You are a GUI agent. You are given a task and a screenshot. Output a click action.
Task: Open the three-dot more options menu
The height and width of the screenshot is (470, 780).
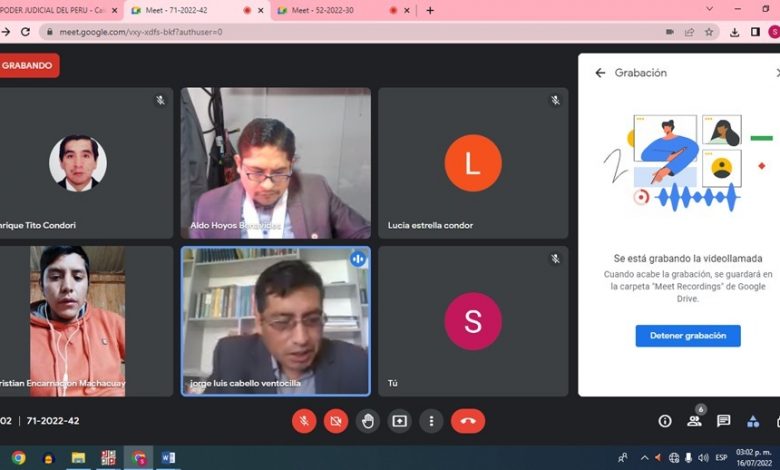431,421
